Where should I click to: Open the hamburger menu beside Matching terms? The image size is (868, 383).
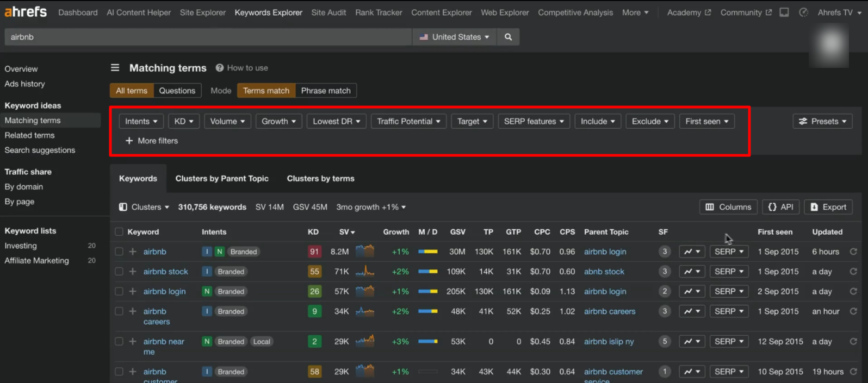[115, 67]
